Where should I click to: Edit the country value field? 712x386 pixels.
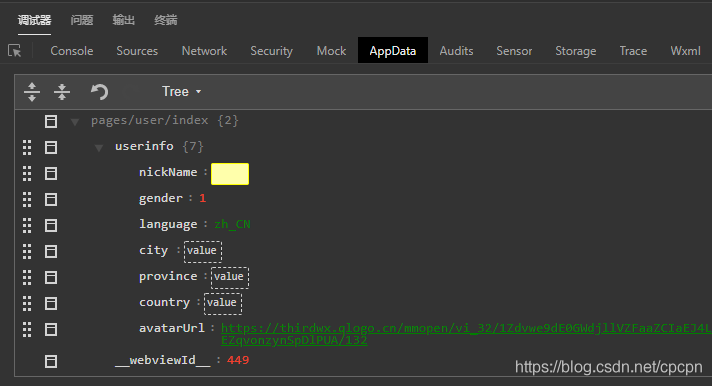click(x=223, y=303)
